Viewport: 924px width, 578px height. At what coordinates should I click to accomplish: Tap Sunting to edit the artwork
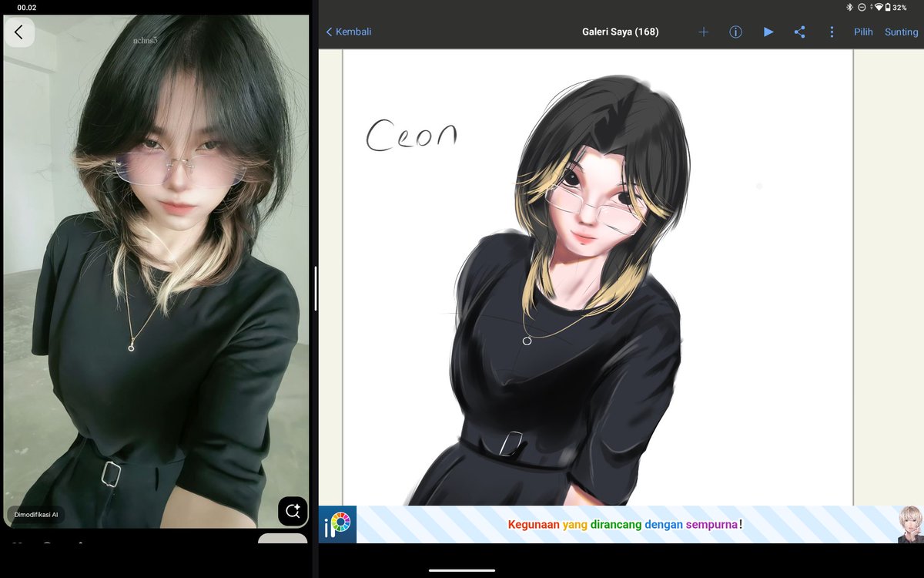click(901, 32)
